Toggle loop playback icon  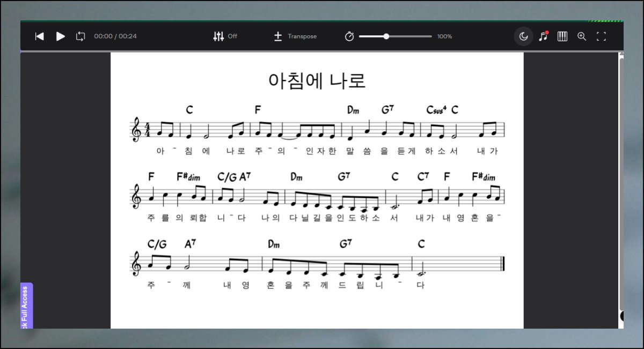click(x=80, y=36)
